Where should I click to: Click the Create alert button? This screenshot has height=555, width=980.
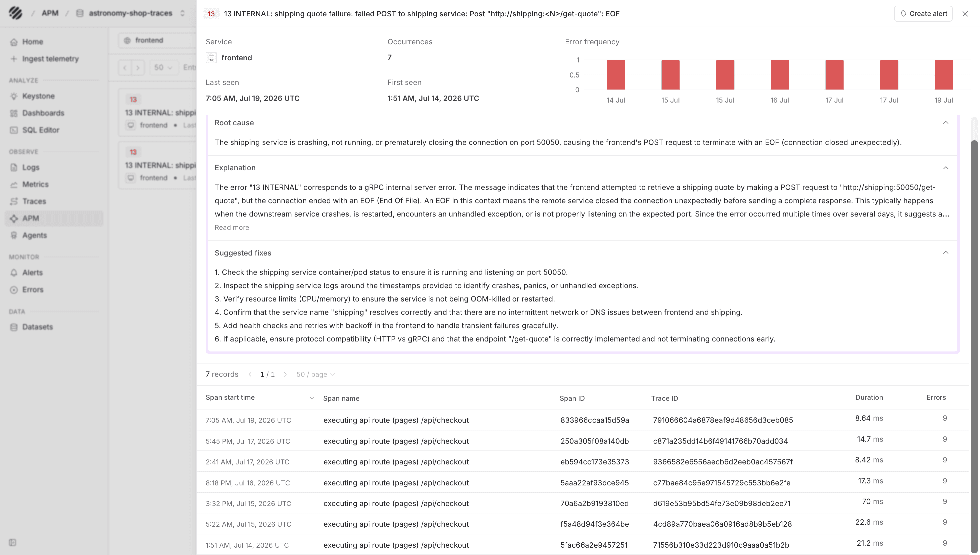click(923, 14)
